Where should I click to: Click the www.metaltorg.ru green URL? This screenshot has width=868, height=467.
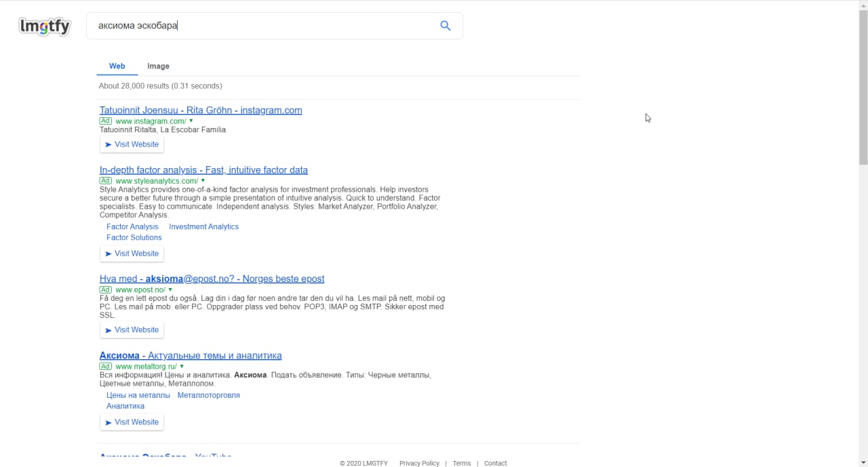146,367
